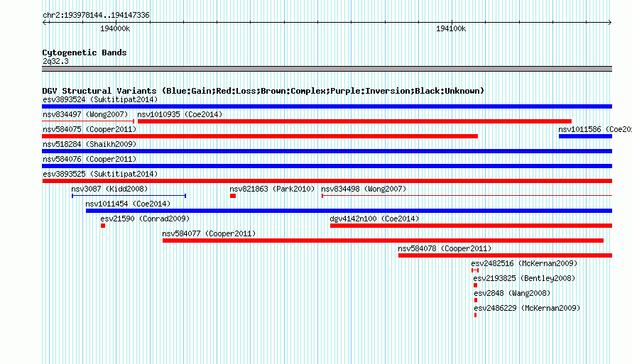The image size is (632, 364).
Task: Select red bar of dgv4142n100 (Coe2014)
Action: point(472,226)
